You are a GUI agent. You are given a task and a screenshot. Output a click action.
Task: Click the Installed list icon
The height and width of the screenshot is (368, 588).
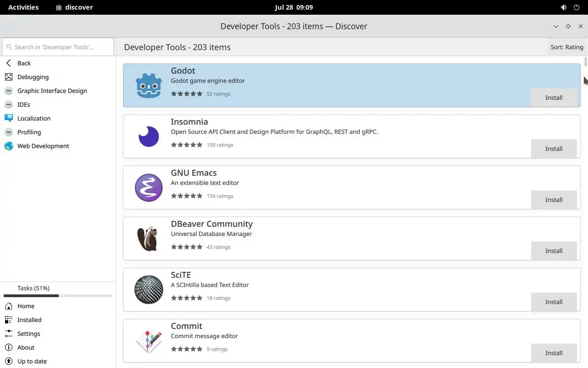(x=9, y=320)
